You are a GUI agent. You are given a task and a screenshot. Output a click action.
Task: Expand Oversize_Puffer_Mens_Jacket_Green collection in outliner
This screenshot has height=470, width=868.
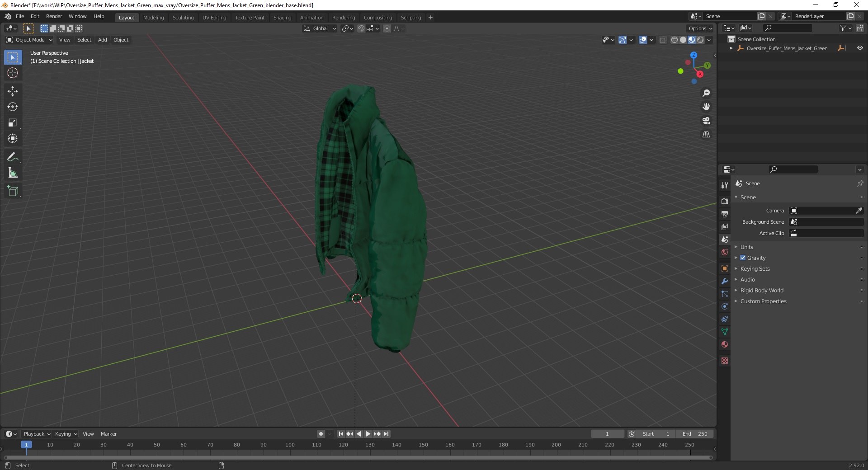(x=731, y=48)
